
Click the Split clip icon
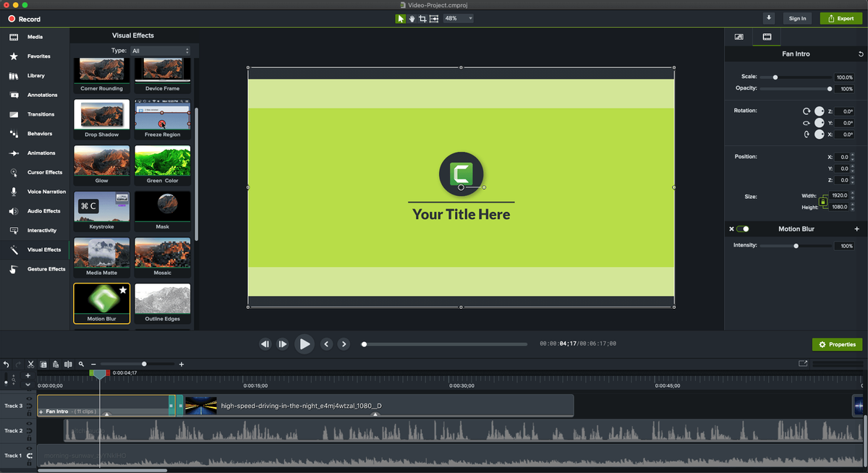(x=68, y=365)
